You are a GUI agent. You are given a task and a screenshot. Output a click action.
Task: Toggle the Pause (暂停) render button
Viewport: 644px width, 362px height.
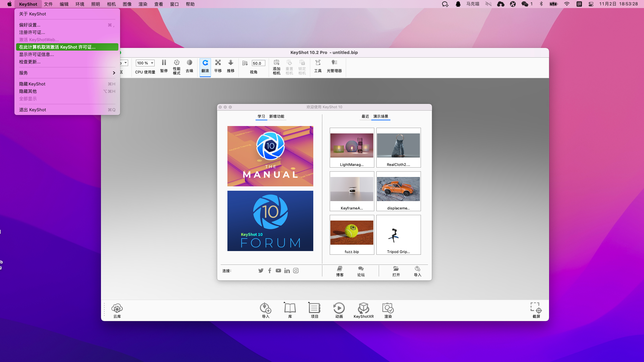pos(164,66)
